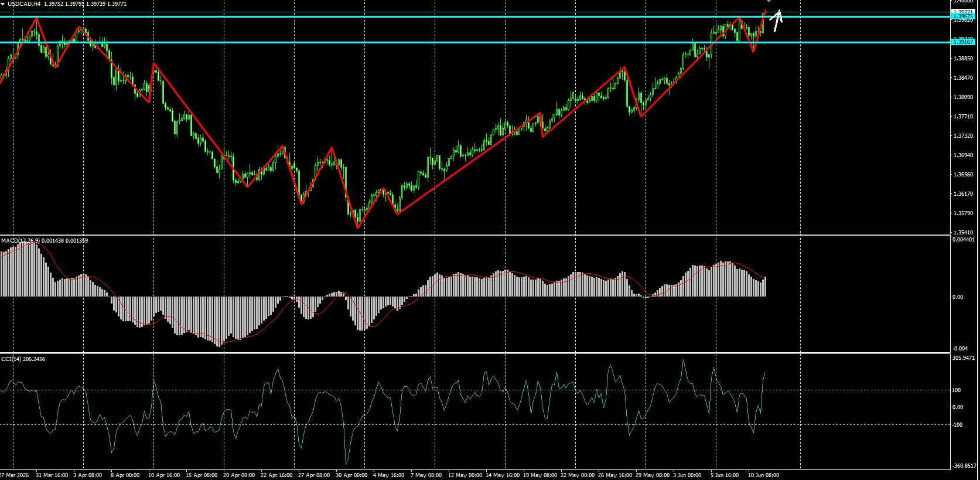Click the MACD(12,26,9) indicator label
Viewport: 980px width, 480px height.
[21, 241]
